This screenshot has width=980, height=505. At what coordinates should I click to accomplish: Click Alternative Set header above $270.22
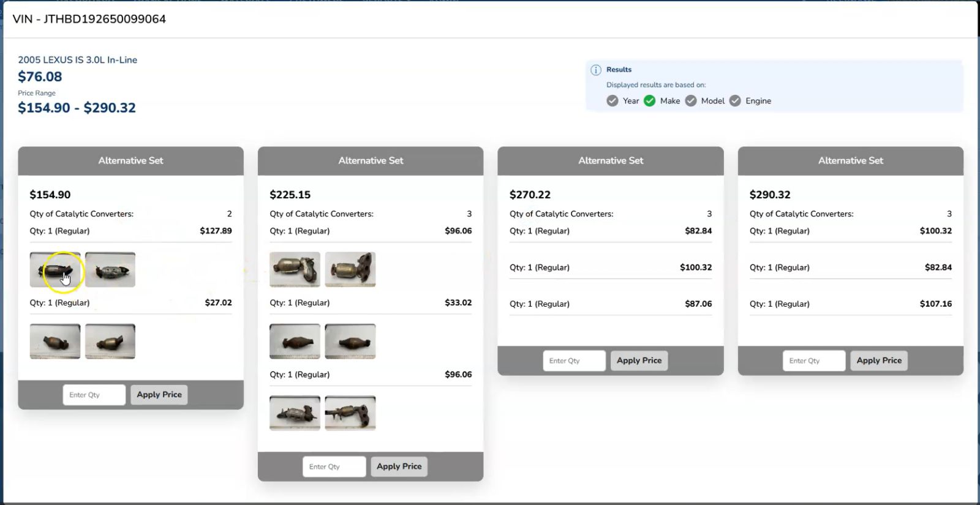[611, 160]
